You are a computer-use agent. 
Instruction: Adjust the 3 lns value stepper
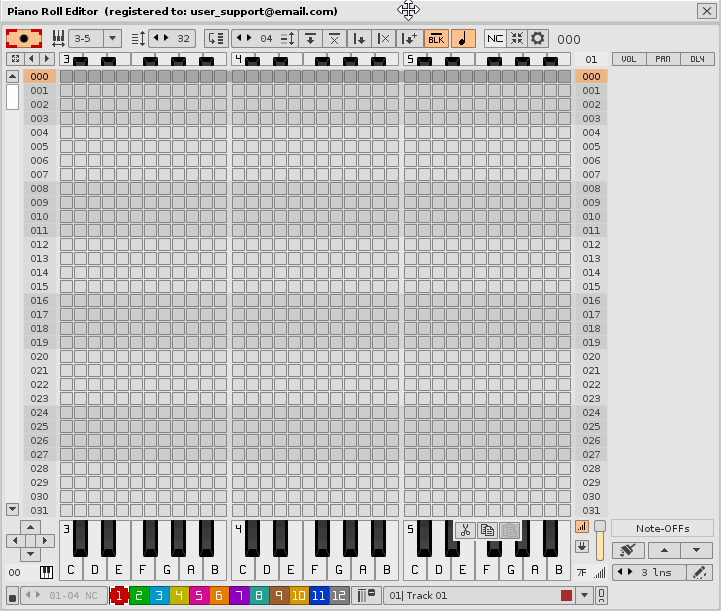click(649, 572)
